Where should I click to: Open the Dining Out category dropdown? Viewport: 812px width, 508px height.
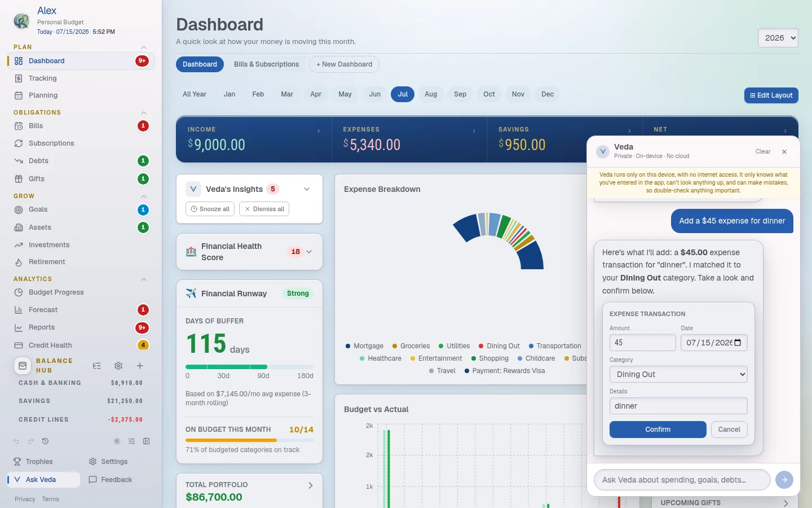coord(678,374)
